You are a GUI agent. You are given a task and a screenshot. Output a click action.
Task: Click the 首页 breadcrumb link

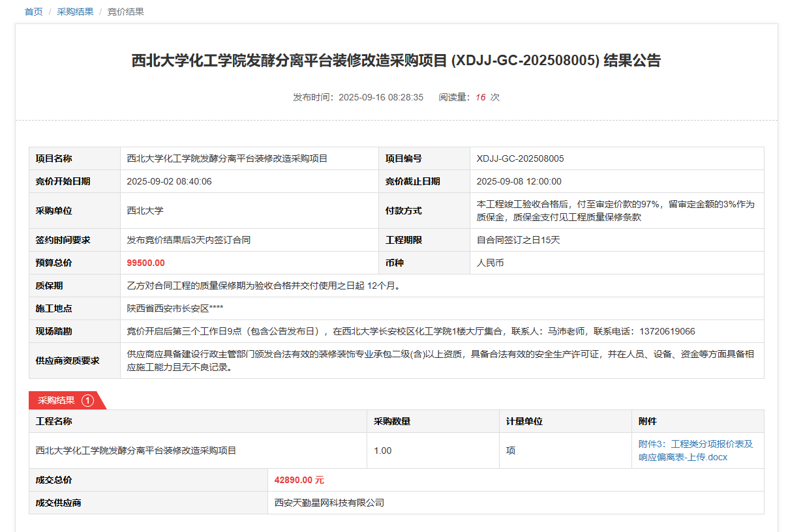pos(33,12)
